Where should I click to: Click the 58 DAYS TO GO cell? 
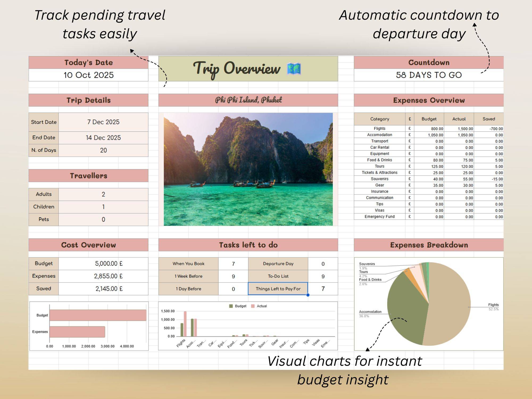coord(429,75)
